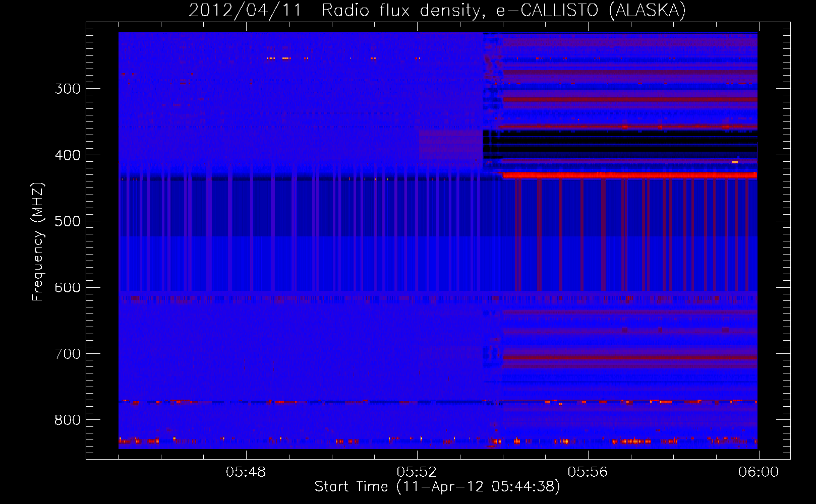Click the 400 frequency tick label

pyautogui.click(x=68, y=155)
